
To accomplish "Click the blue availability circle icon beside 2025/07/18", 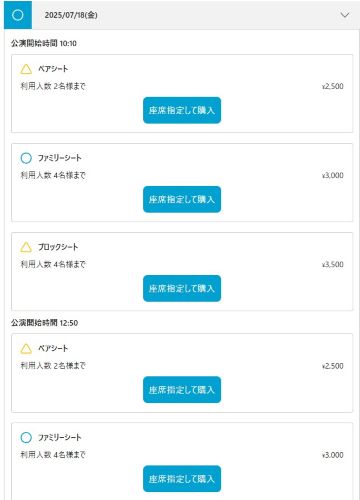I will coord(18,15).
